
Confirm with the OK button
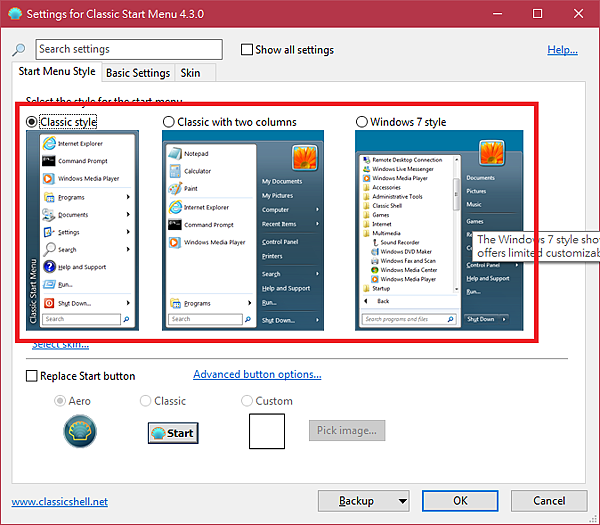tap(460, 501)
